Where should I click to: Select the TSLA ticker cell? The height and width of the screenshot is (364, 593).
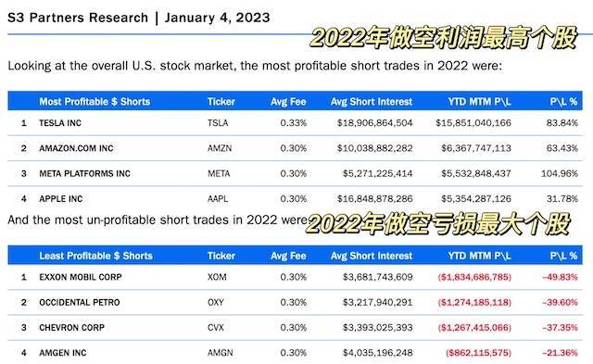(x=218, y=123)
